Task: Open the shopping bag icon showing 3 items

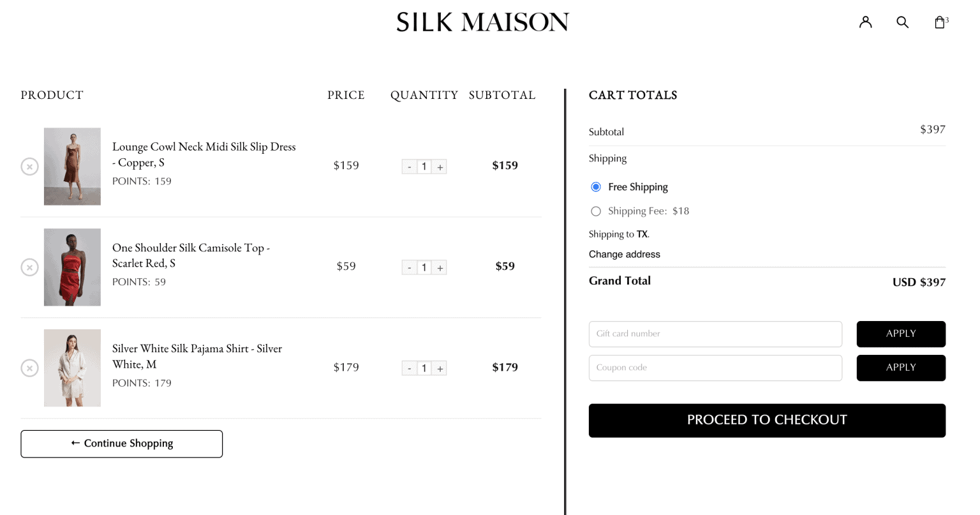Action: (940, 21)
